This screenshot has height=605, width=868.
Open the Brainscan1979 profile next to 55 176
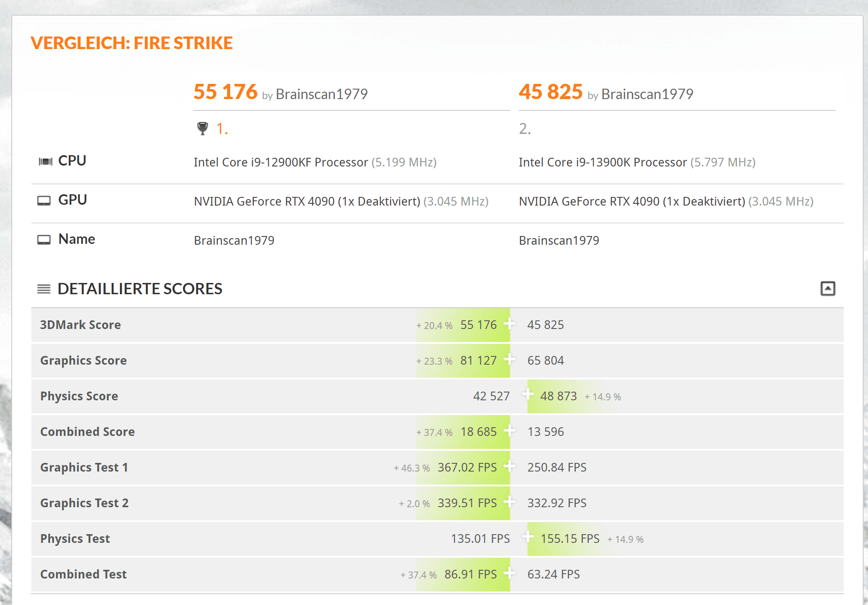click(x=321, y=94)
